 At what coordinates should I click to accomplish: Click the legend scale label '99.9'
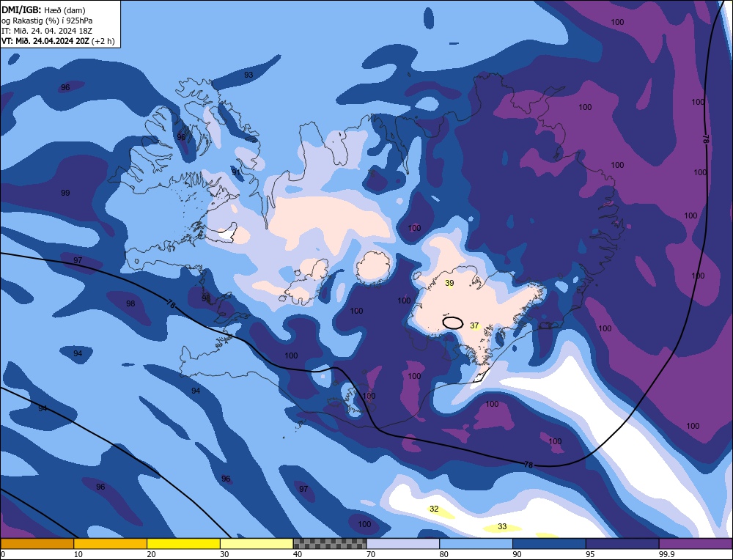666,554
